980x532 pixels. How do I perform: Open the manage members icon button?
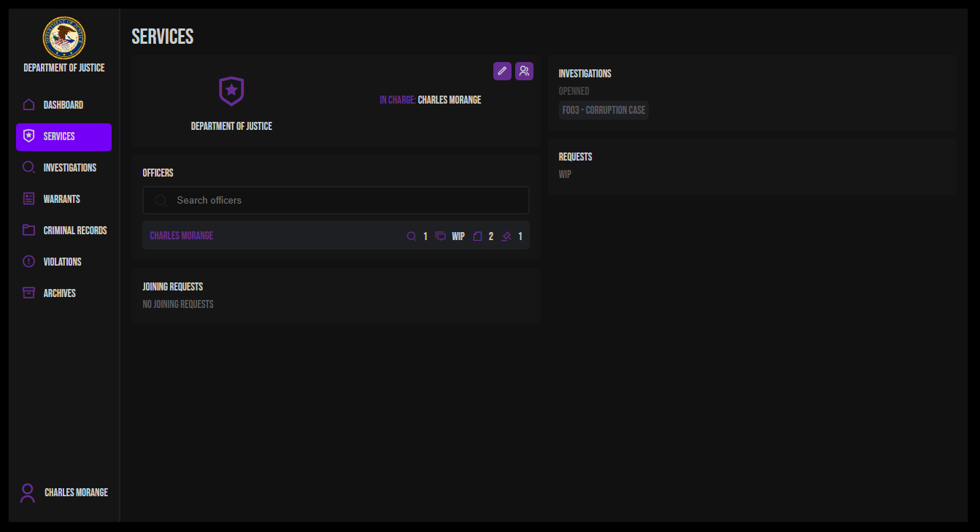(524, 71)
